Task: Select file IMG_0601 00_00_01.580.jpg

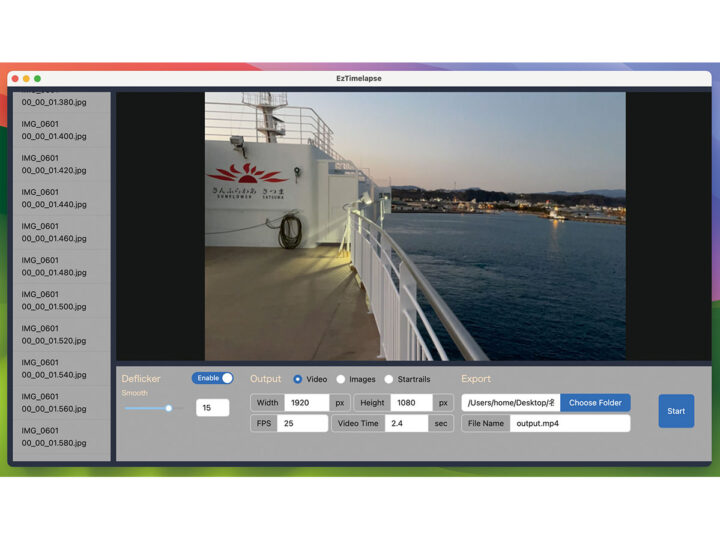Action: (62, 437)
